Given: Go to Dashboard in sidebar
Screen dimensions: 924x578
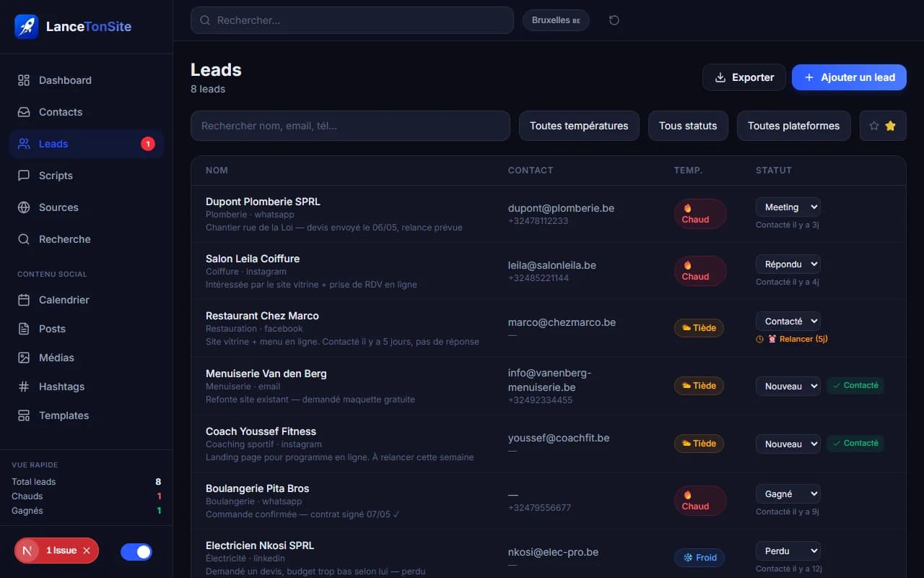Looking at the screenshot, I should (x=87, y=80).
